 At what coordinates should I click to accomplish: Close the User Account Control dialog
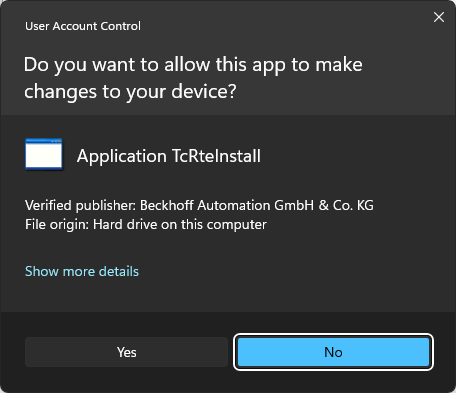pyautogui.click(x=439, y=17)
